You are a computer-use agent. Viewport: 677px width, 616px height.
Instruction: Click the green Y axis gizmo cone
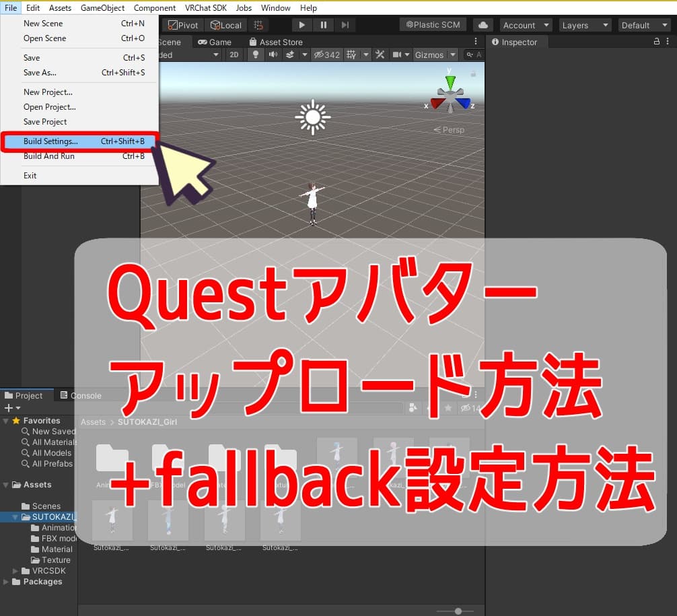pyautogui.click(x=450, y=81)
